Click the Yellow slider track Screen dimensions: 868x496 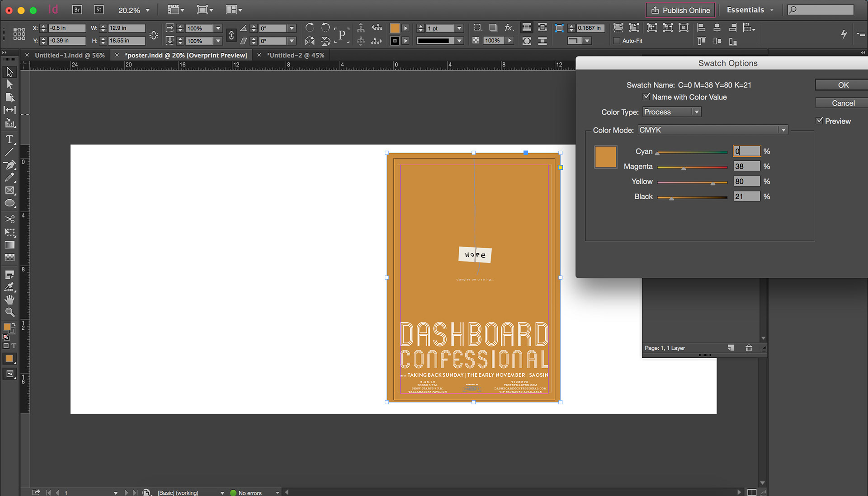[692, 182]
